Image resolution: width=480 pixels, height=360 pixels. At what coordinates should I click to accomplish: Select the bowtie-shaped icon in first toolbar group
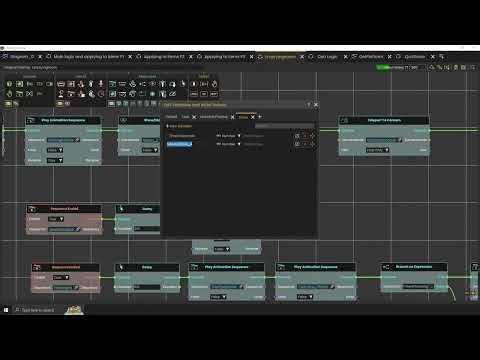click(x=29, y=94)
